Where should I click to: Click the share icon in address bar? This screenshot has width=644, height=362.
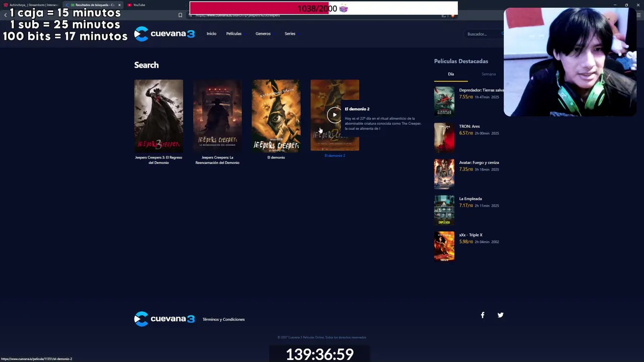coord(444,16)
